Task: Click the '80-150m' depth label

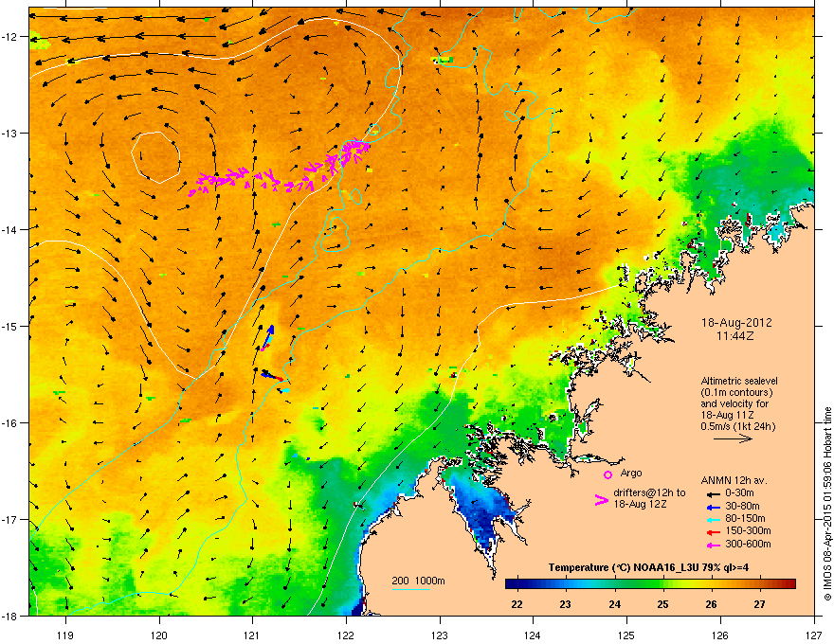Action: tap(745, 519)
